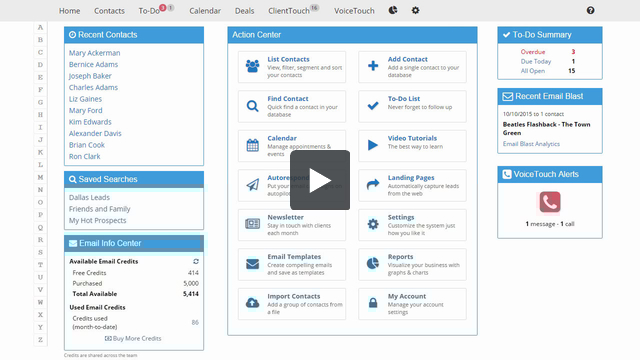Open the Email Blast Analytics link
The width and height of the screenshot is (640, 360).
point(531,144)
